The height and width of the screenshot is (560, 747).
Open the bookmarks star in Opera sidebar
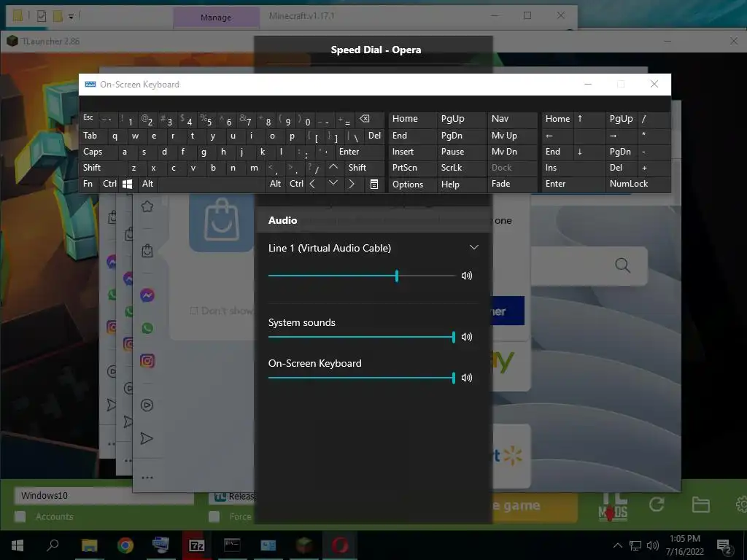[x=147, y=206]
